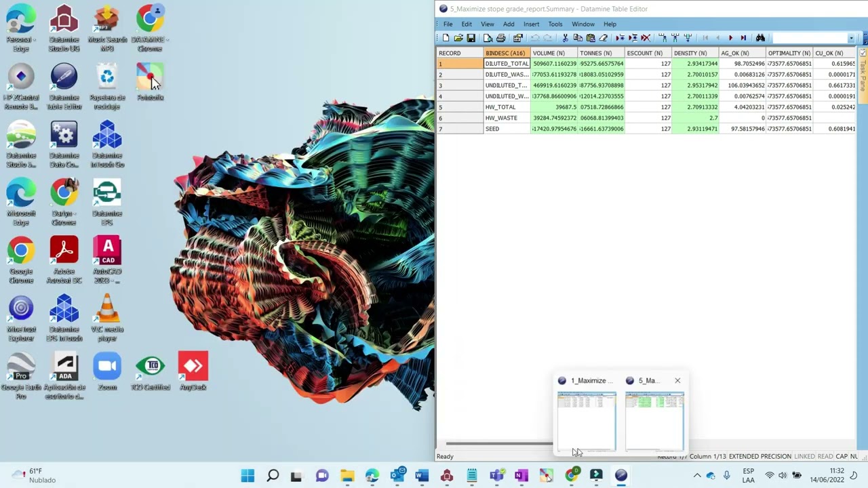868x488 pixels.
Task: Select the VLC media player desktop icon
Action: click(x=107, y=318)
